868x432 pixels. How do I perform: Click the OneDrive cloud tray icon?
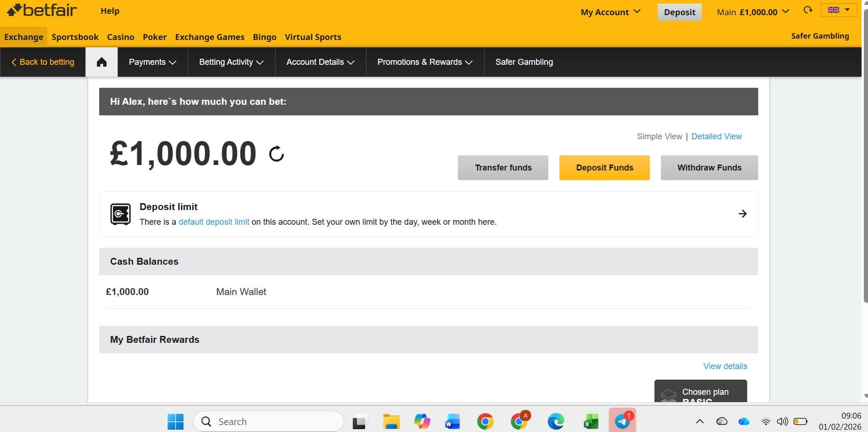click(x=744, y=421)
